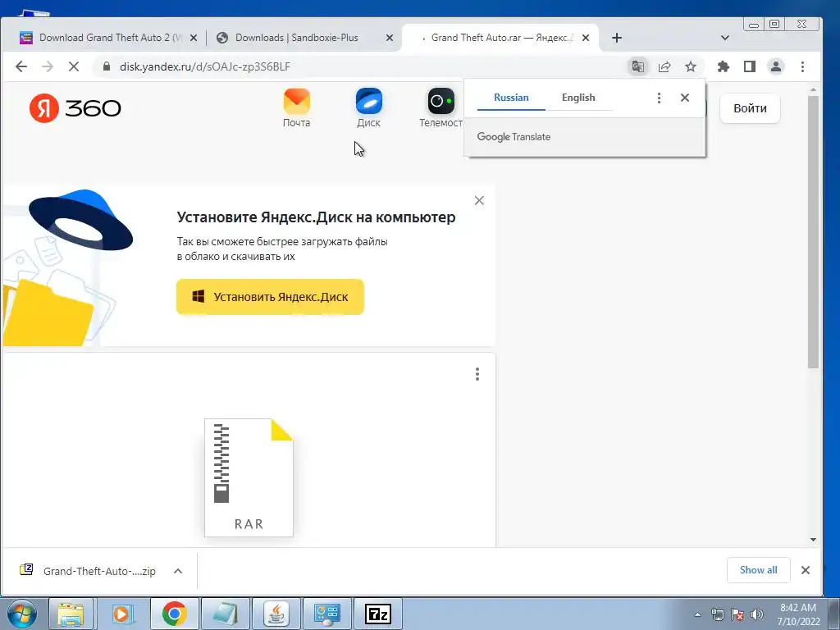Go back to the previous page

pos(21,66)
